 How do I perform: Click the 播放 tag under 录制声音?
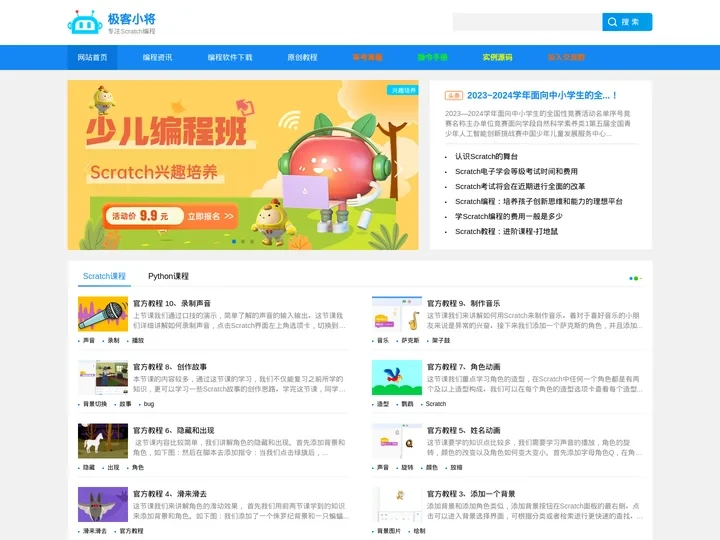coord(138,340)
